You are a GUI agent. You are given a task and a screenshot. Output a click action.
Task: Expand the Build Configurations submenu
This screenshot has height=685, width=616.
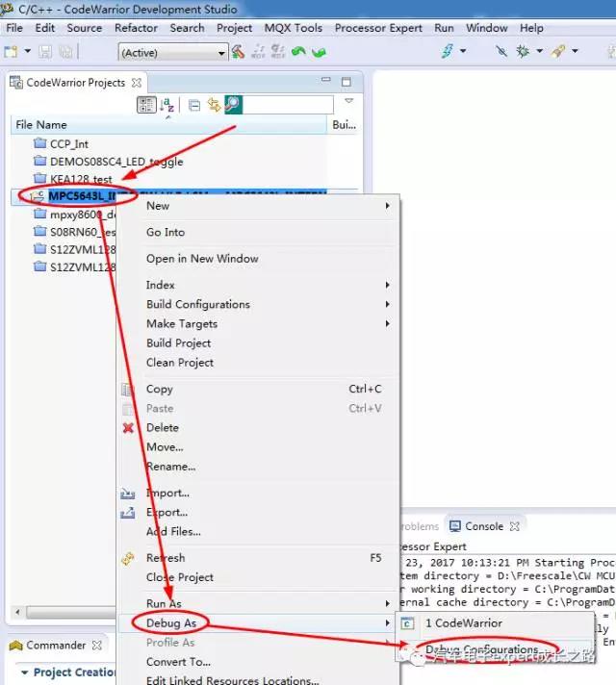[197, 304]
